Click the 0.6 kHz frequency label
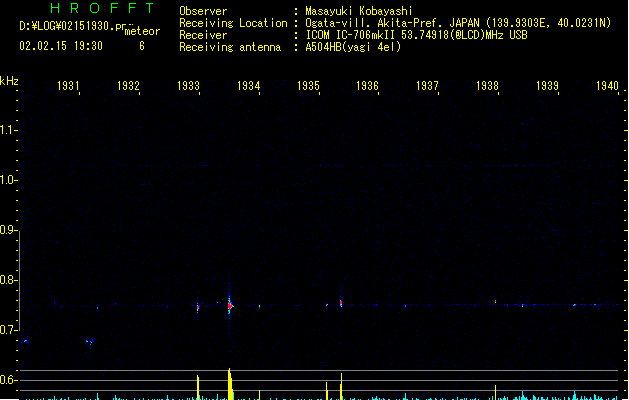The image size is (629, 400). (x=8, y=380)
